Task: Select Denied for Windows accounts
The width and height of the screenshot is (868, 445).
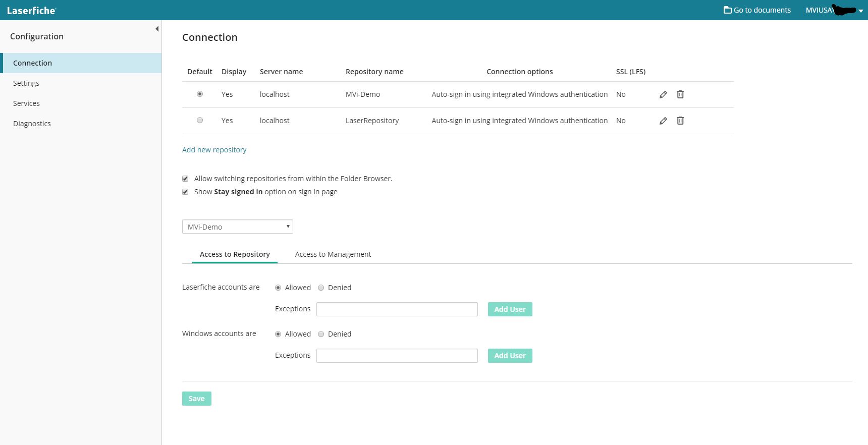Action: 321,334
